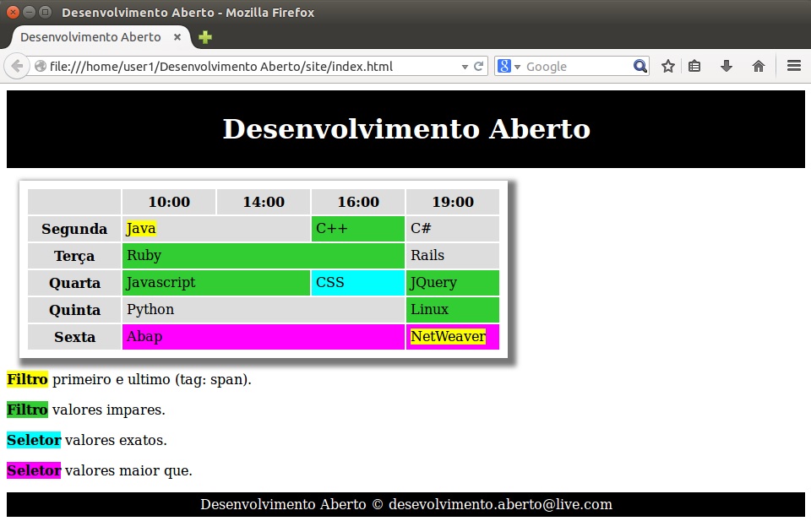Open the Google search engine dropdown
The height and width of the screenshot is (532, 811).
coord(509,67)
